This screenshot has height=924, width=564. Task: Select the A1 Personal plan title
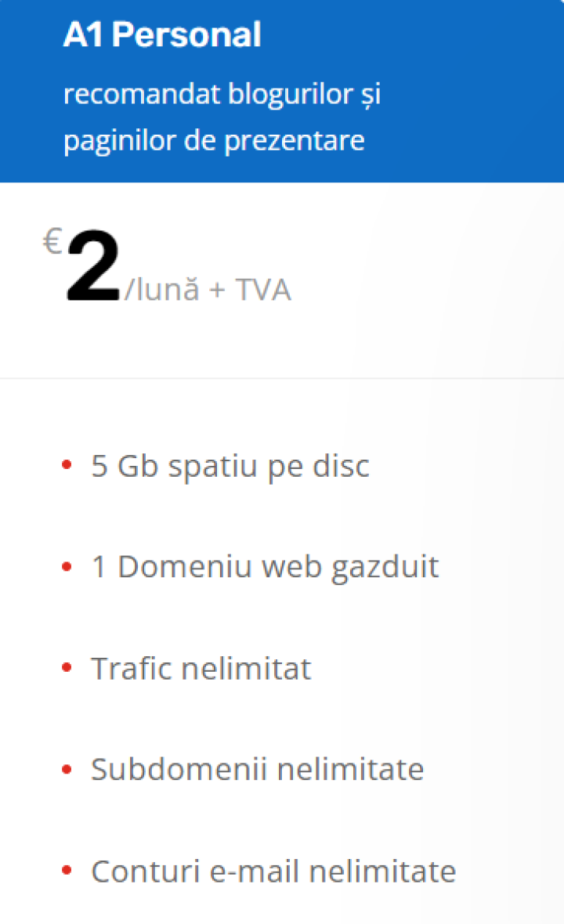[162, 34]
